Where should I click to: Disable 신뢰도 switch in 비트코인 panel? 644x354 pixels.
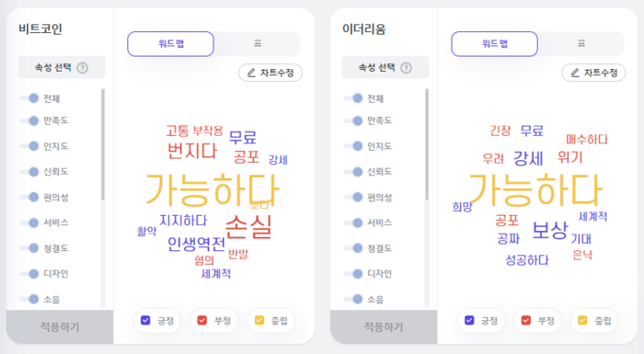29,172
